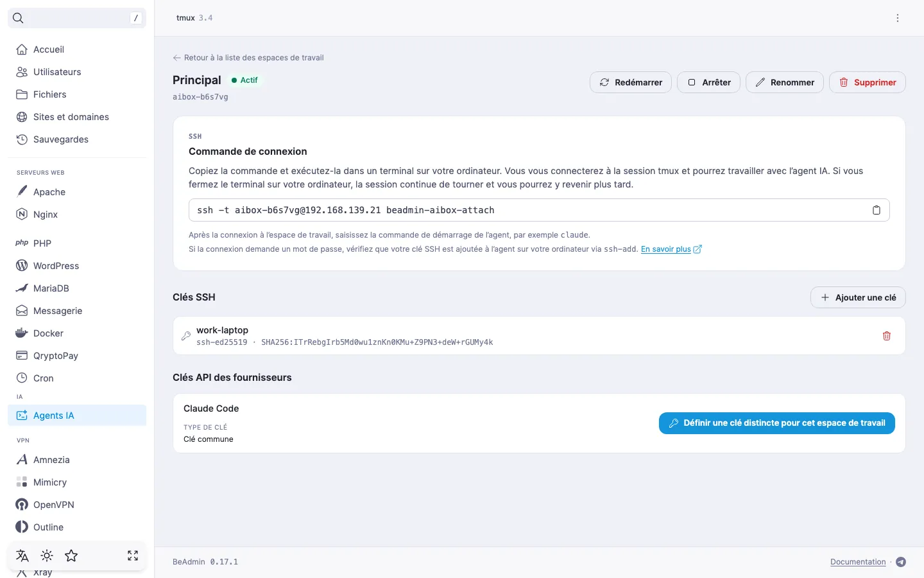Select Agents IA in sidebar
Viewport: 924px width, 578px height.
click(77, 416)
